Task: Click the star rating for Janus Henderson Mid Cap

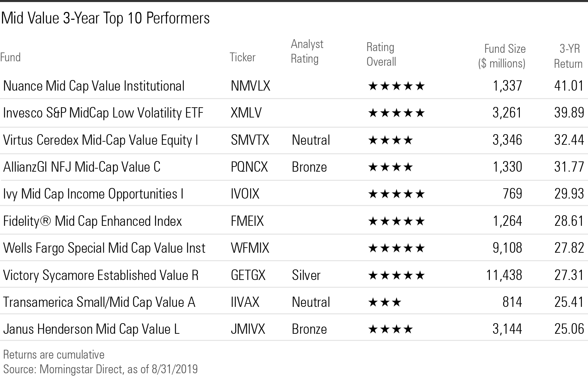Action: tap(391, 329)
